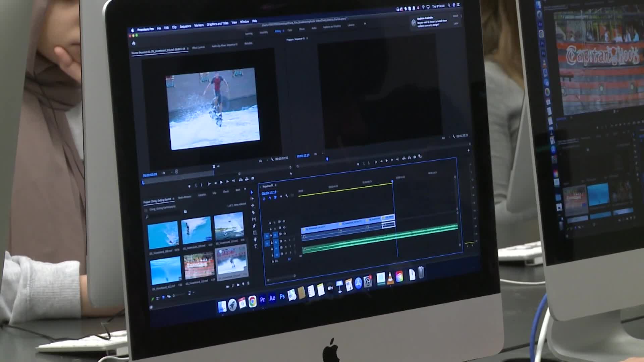Open the Program Sequence 01 panel menu
The image size is (644, 362).
307,39
